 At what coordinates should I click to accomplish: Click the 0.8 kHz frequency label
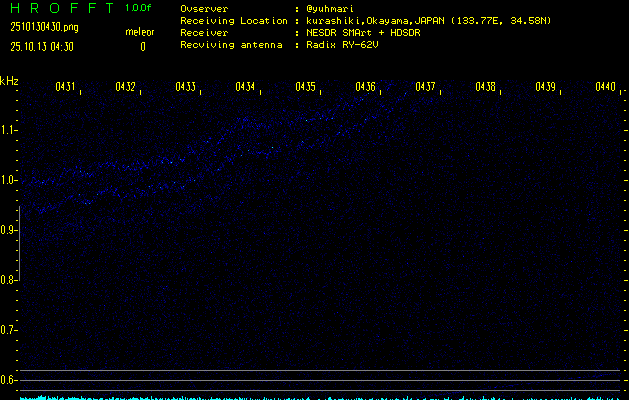(9, 280)
